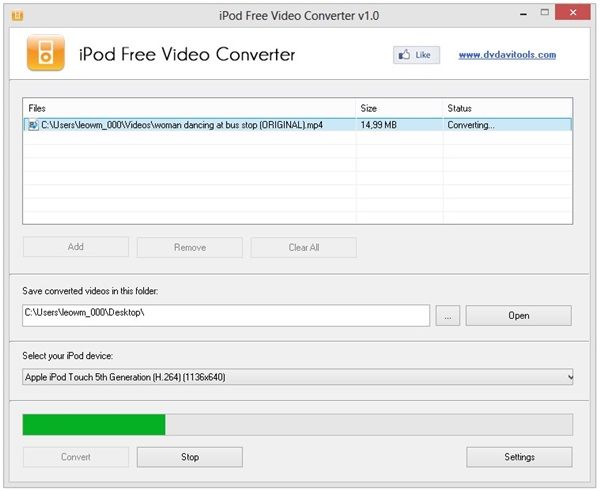Open the output folder with Open button
Viewport: 600px width, 491px height.
click(519, 316)
